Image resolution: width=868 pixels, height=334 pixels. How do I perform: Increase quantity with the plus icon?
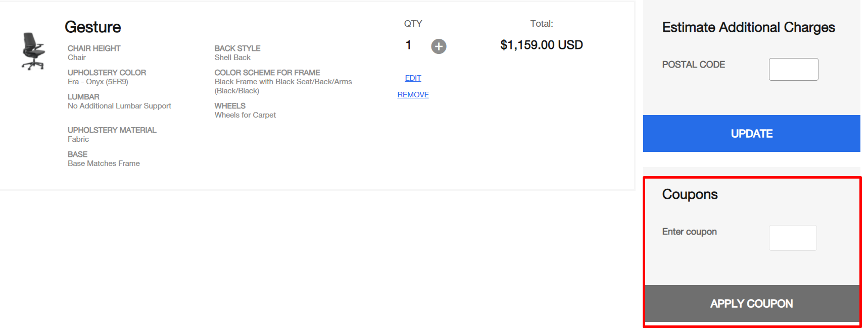(x=439, y=46)
